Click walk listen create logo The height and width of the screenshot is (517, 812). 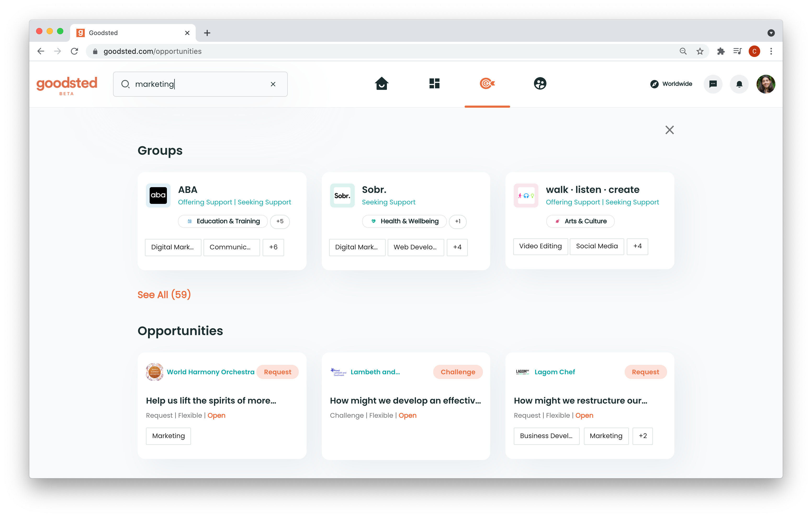526,196
